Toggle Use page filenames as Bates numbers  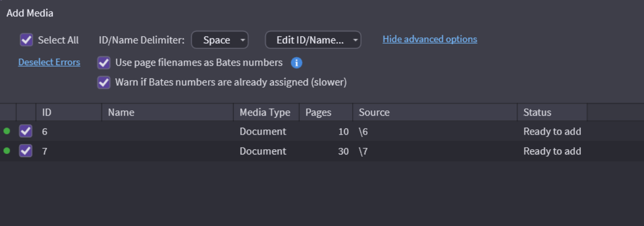[x=104, y=63]
